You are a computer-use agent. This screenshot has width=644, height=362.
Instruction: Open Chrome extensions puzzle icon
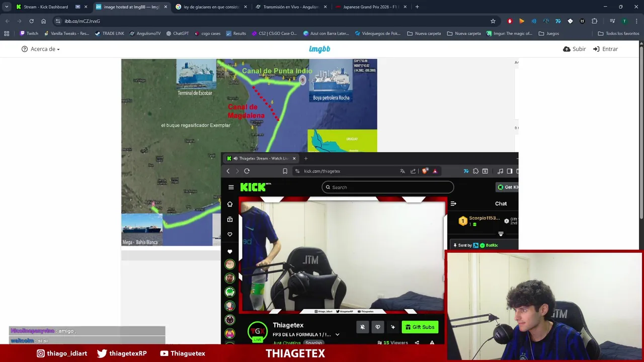click(595, 21)
